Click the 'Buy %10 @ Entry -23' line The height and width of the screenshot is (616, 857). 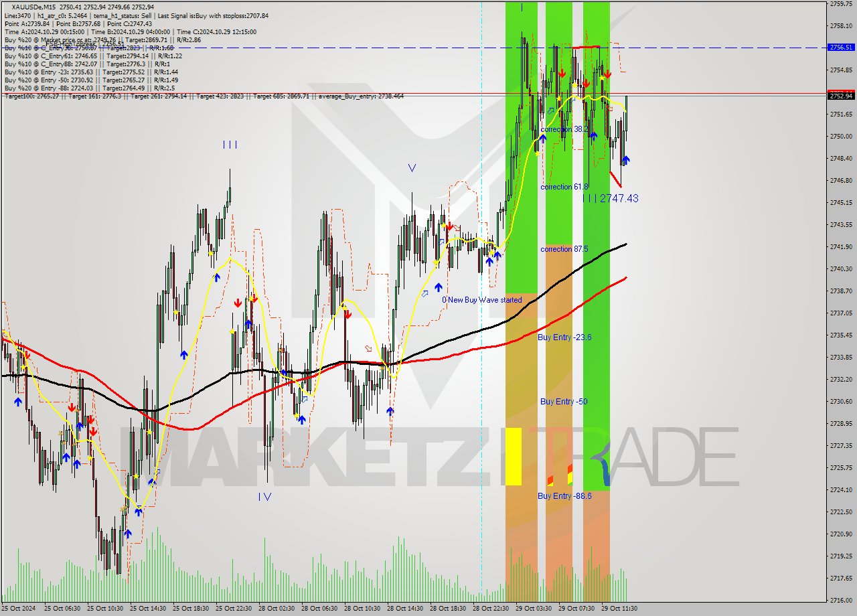coord(91,72)
